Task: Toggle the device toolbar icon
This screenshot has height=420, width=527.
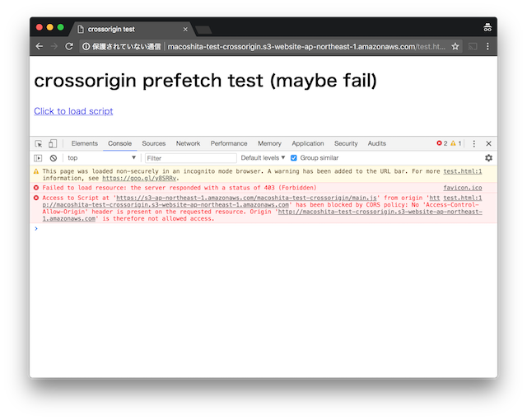Action: pos(53,143)
